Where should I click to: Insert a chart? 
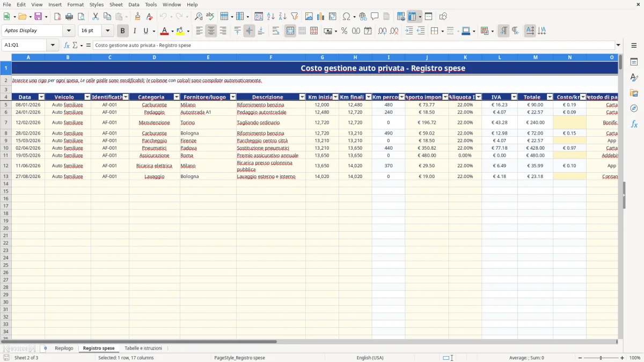pos(321,17)
